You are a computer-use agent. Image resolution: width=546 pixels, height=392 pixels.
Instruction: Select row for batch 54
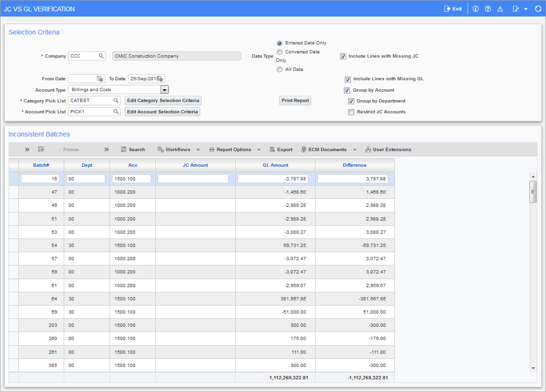(202, 246)
